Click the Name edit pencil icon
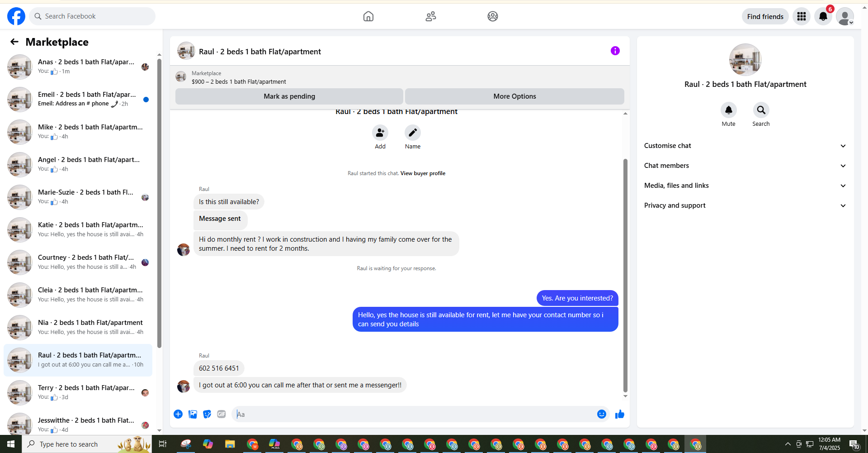This screenshot has height=453, width=868. point(413,133)
